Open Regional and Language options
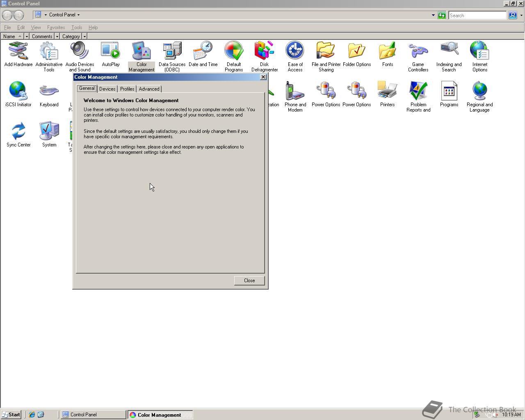 pyautogui.click(x=479, y=97)
